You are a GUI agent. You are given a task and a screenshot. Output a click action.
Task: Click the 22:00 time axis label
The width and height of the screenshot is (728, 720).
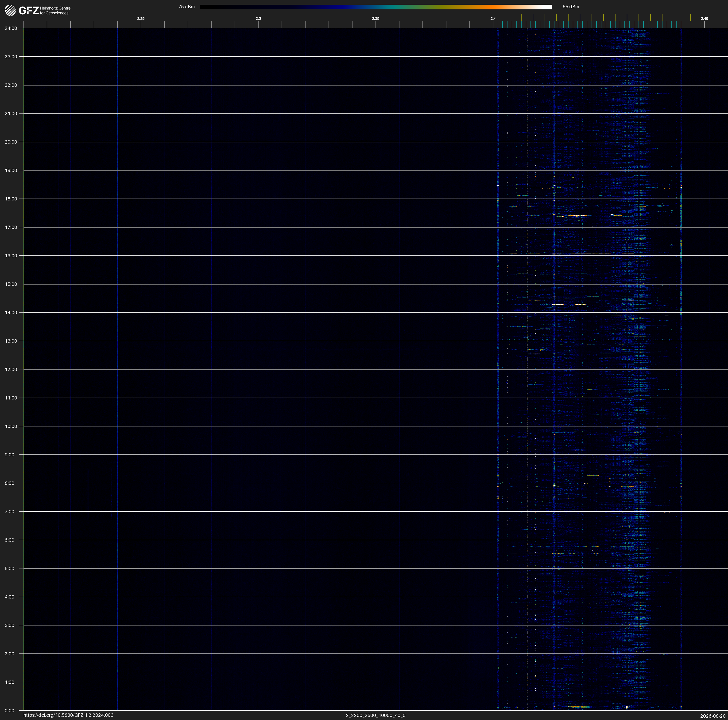(11, 85)
